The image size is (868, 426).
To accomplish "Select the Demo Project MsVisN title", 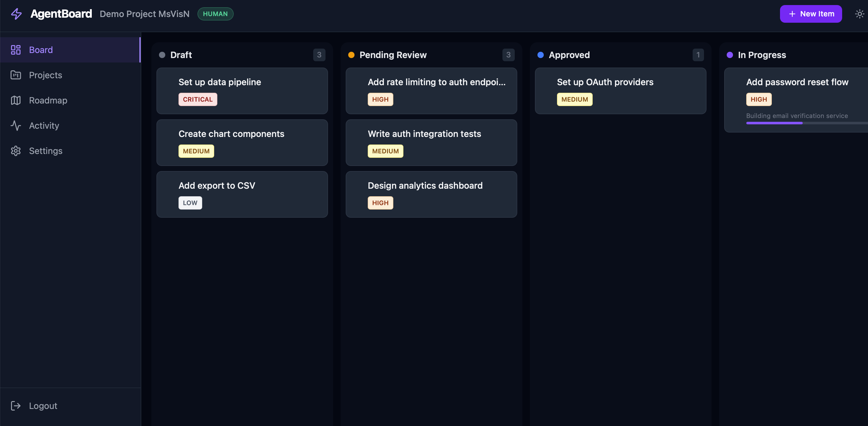I will 144,14.
